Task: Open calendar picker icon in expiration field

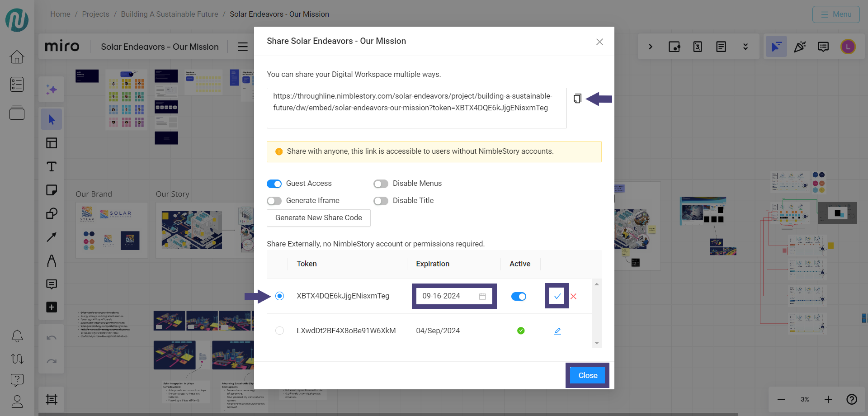Action: click(x=482, y=296)
